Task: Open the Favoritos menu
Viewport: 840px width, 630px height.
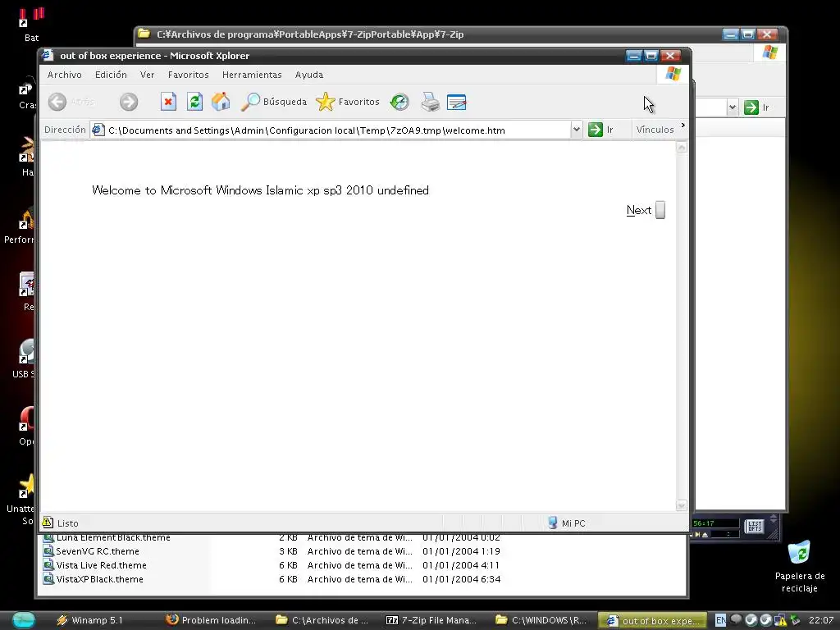Action: pyautogui.click(x=188, y=75)
